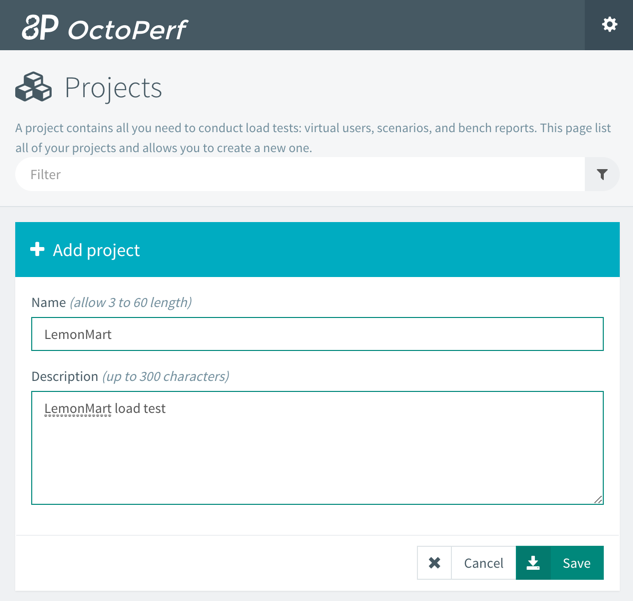
Task: Click the X icon on Cancel button
Action: (x=434, y=563)
